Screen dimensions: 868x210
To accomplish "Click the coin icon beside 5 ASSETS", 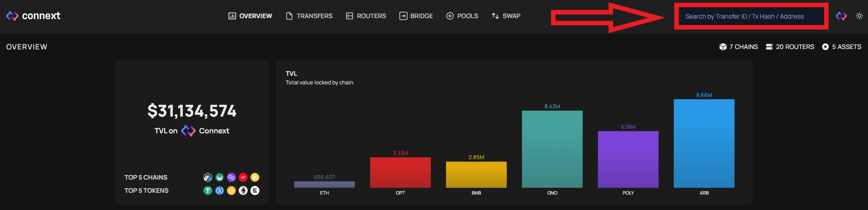I will 825,47.
